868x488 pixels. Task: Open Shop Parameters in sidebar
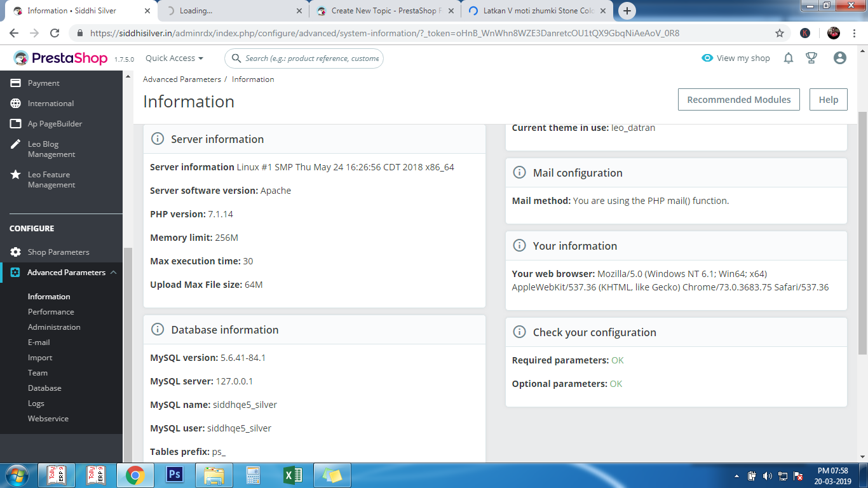58,252
